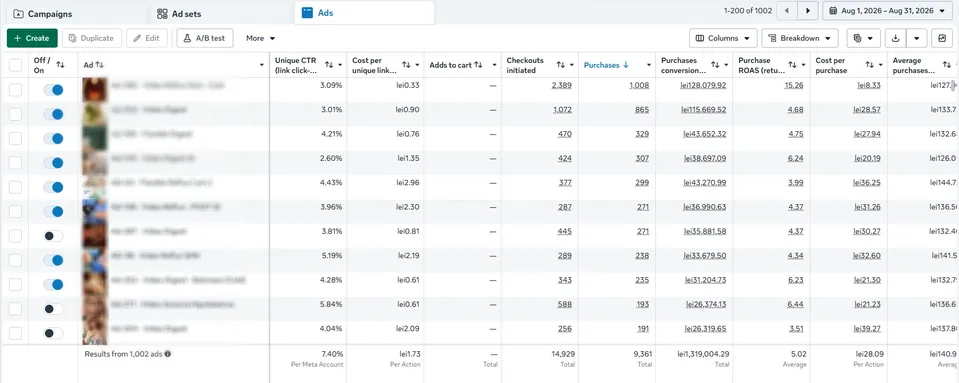This screenshot has height=383, width=959.
Task: Open the reports dropdown beside Breakdown
Action: (864, 38)
